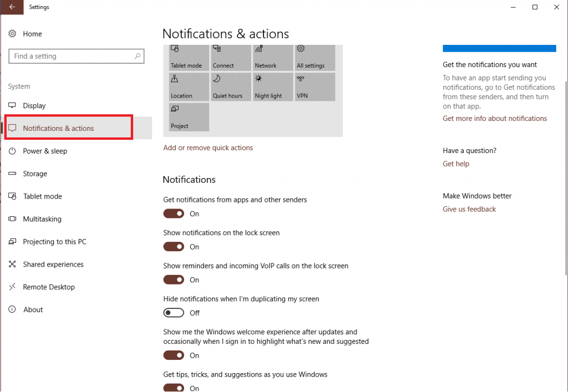This screenshot has height=392, width=568.
Task: Maximize the Settings window
Action: tap(535, 7)
